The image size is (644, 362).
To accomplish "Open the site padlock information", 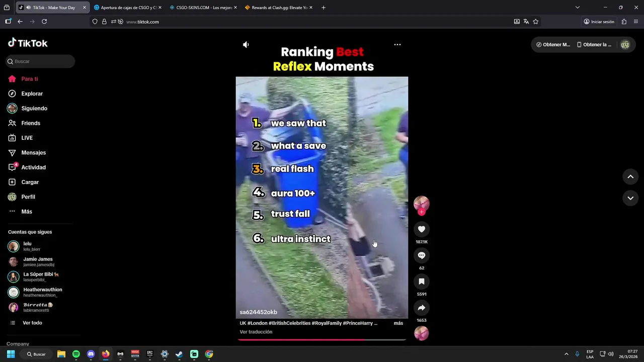I will (104, 22).
